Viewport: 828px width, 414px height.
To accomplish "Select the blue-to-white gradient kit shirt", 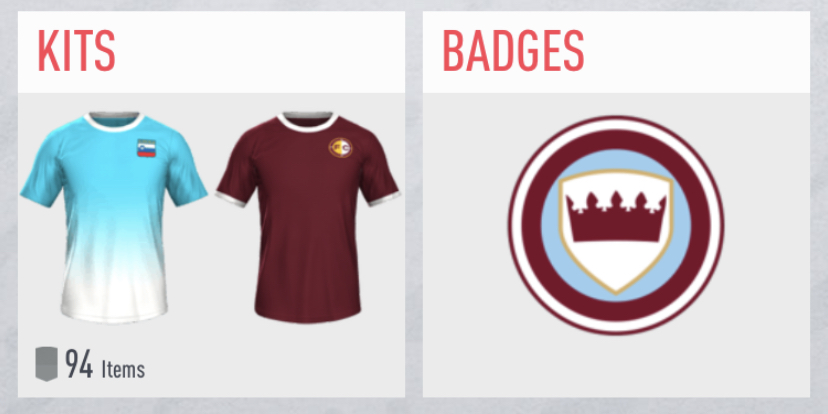I will (x=114, y=217).
